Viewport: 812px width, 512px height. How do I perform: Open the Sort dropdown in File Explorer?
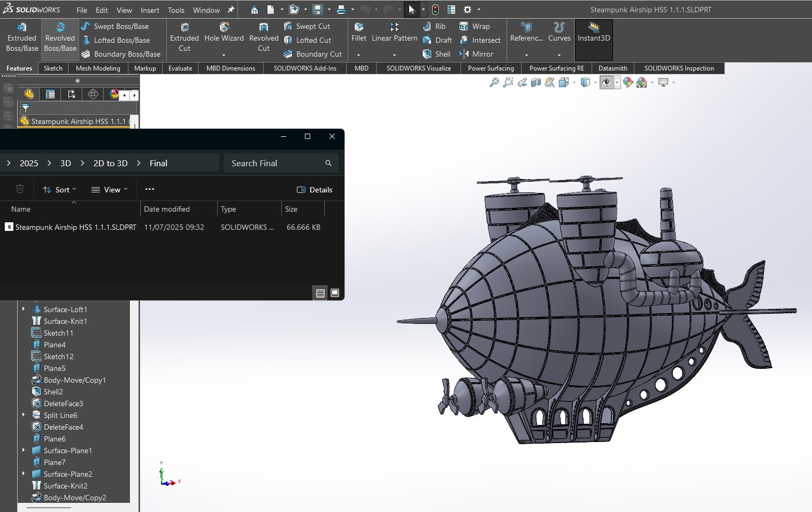(x=59, y=190)
